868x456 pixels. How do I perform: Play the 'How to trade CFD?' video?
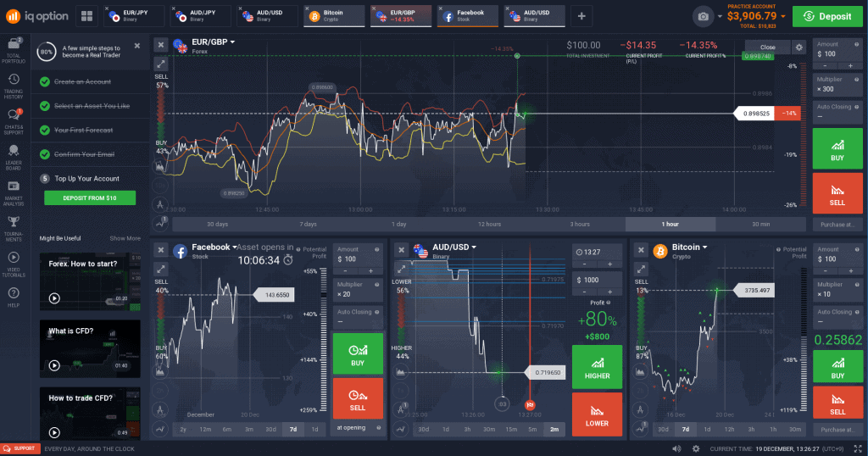pos(54,432)
